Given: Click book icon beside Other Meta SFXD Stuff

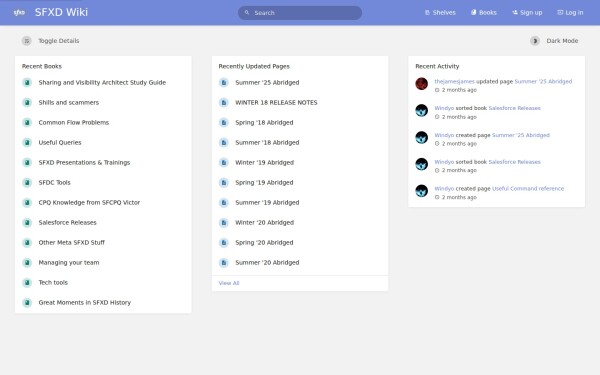Looking at the screenshot, I should 27,243.
